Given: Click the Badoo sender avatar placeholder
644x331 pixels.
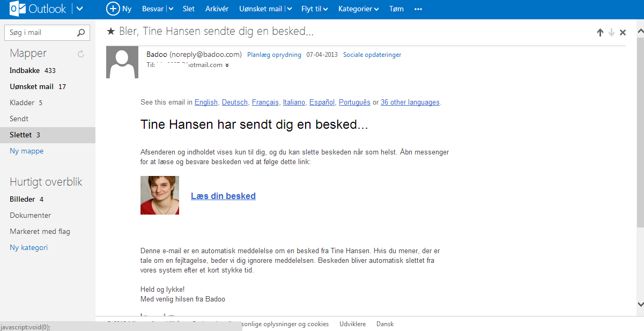Looking at the screenshot, I should click(122, 62).
